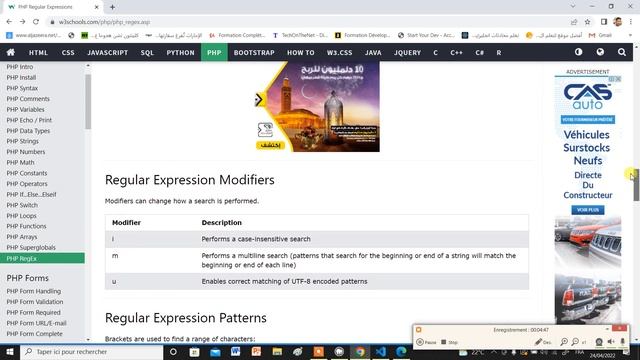Click the recorder zoom-in magnifier
Viewport: 640px width, 360px height.
564,342
